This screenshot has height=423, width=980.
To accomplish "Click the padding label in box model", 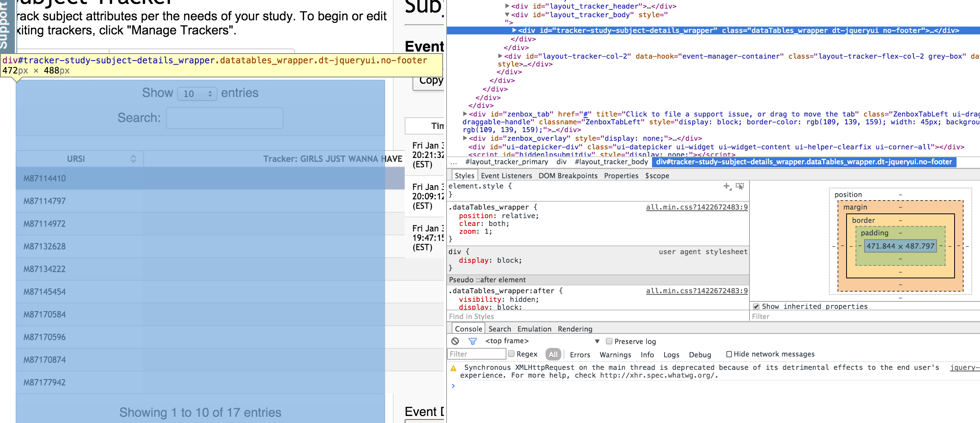I will pyautogui.click(x=874, y=233).
